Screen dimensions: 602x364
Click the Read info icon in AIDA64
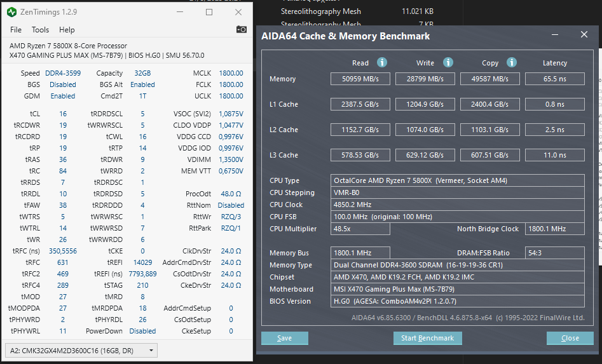[381, 62]
